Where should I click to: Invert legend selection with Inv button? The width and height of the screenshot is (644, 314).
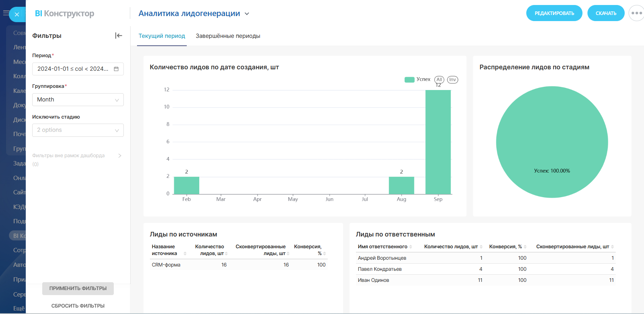pos(453,79)
